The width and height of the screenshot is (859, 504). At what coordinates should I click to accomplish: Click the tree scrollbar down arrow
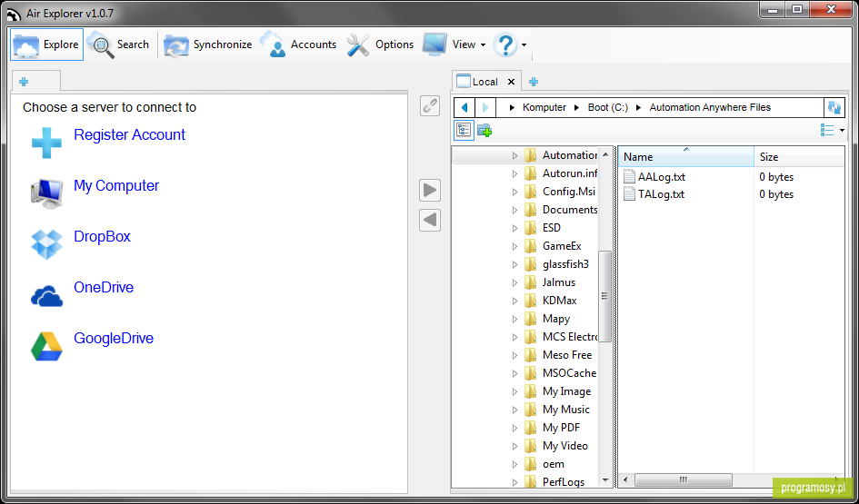coord(604,480)
